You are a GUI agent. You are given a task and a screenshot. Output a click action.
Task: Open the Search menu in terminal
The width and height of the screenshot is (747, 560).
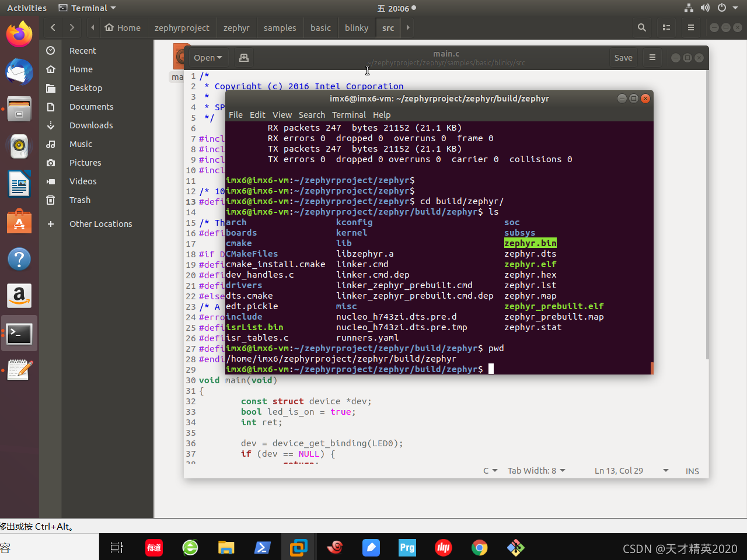312,115
